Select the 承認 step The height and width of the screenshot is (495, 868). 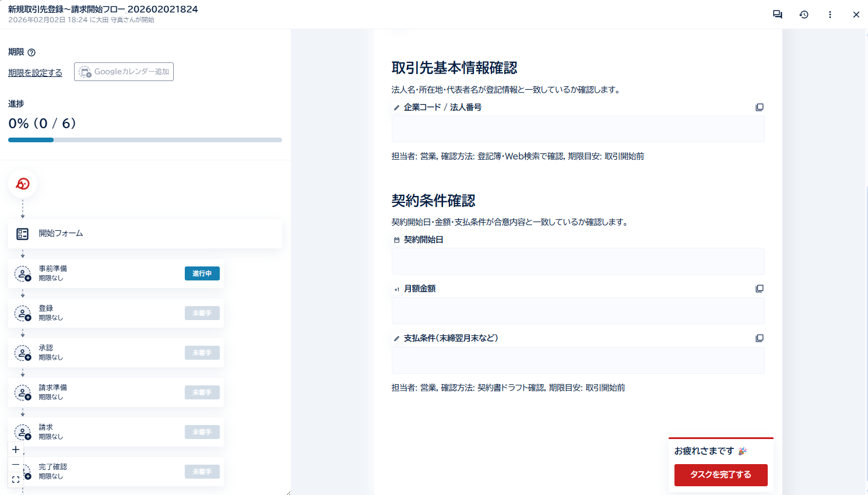tap(116, 353)
